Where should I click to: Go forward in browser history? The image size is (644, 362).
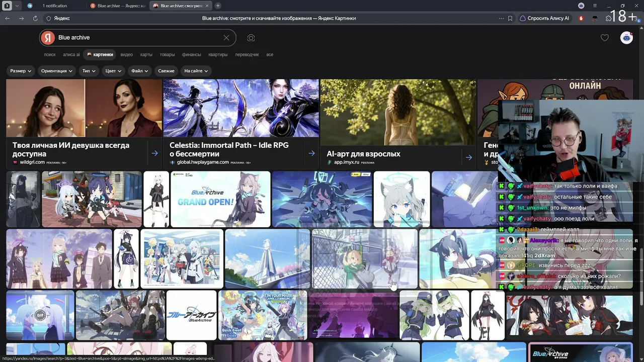tap(21, 18)
